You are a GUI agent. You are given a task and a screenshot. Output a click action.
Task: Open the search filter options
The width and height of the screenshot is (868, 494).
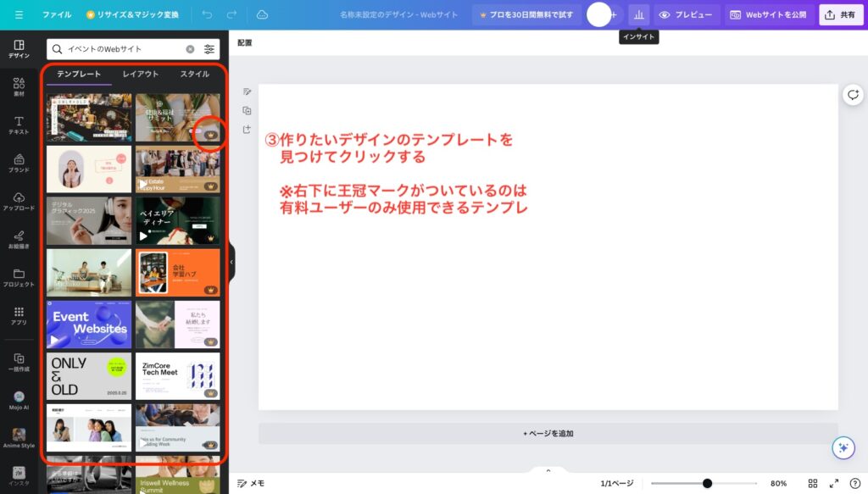point(209,49)
